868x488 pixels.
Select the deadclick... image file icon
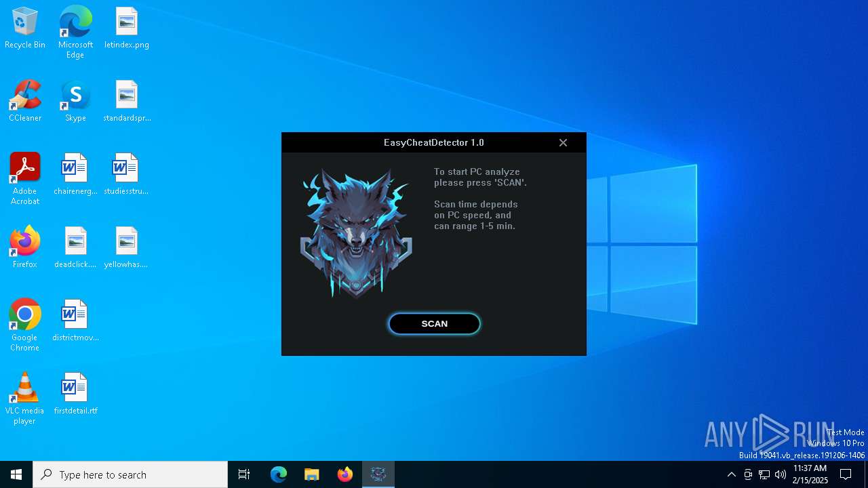tap(75, 247)
